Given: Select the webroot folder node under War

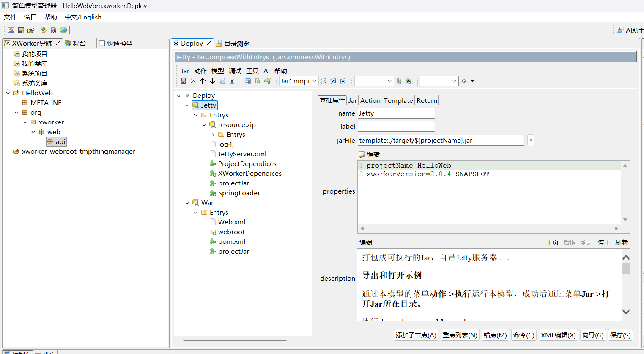Looking at the screenshot, I should tap(227, 232).
